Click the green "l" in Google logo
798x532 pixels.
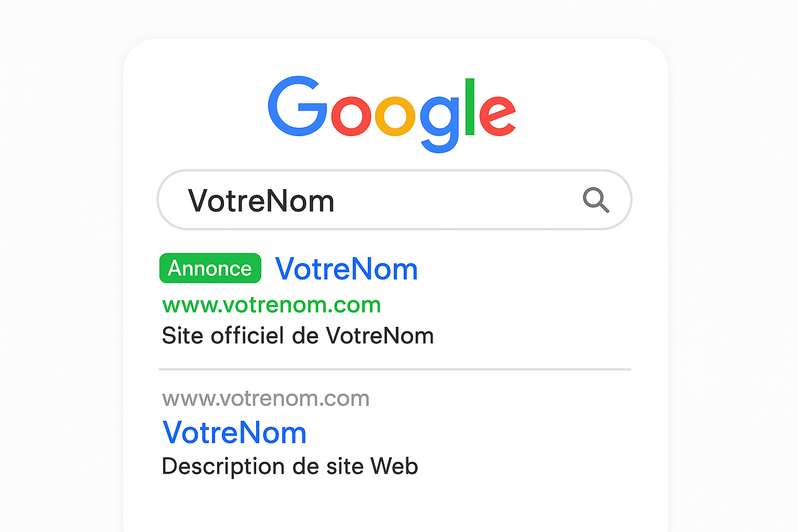click(x=470, y=107)
